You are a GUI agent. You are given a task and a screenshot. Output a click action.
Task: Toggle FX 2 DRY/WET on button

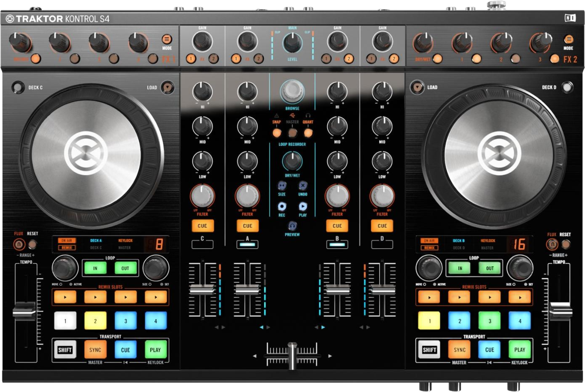tap(437, 59)
